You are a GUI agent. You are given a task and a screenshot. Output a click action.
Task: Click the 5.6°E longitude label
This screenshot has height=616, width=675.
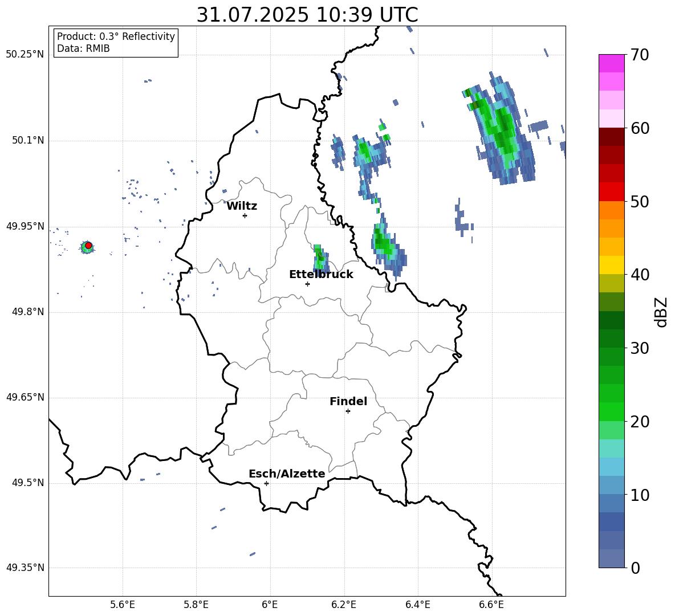point(123,605)
